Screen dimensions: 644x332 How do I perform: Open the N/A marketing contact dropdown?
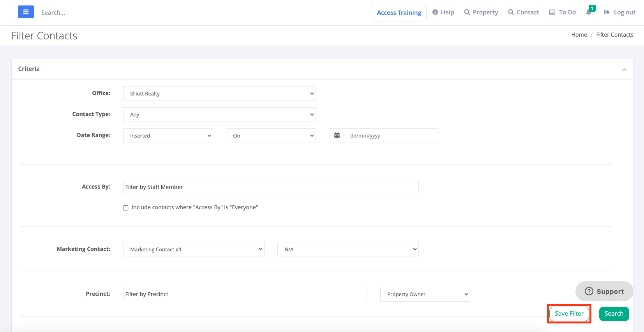pos(348,249)
